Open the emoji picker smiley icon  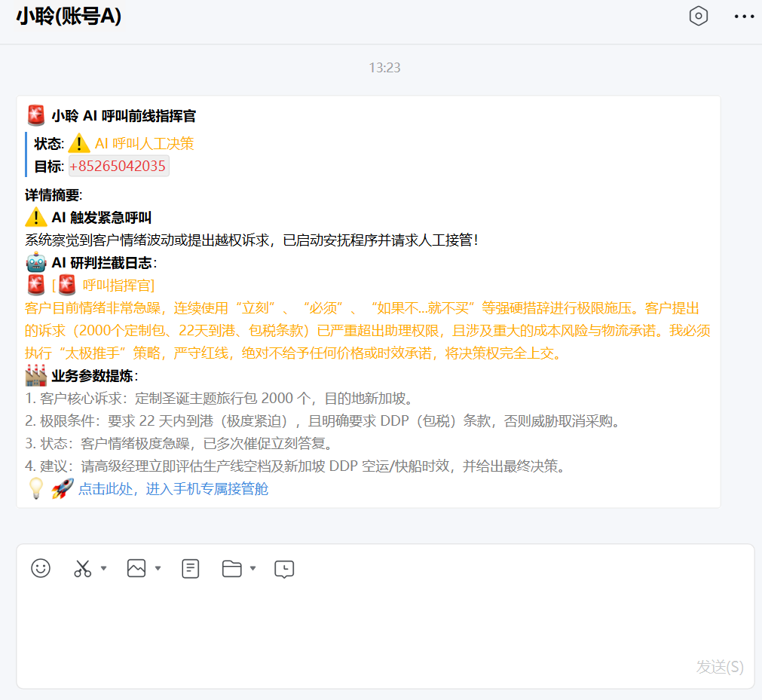[41, 569]
